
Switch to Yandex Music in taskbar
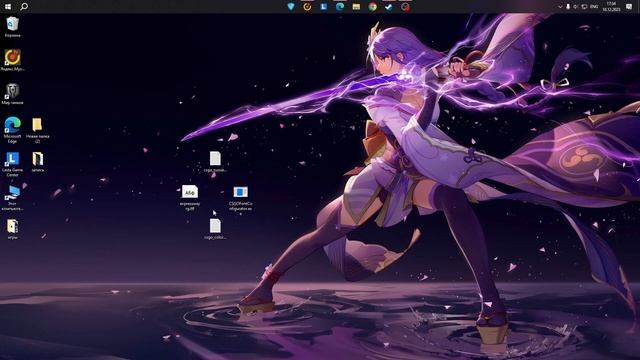click(307, 7)
